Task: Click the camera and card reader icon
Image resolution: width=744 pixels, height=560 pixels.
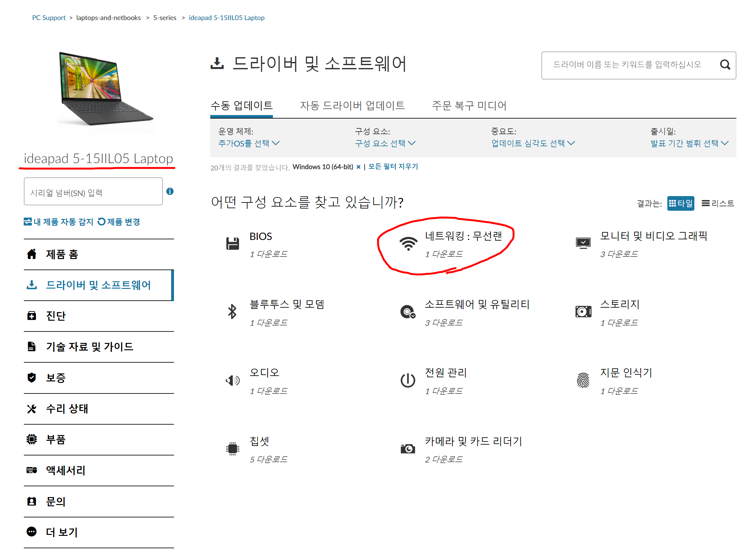Action: [408, 448]
